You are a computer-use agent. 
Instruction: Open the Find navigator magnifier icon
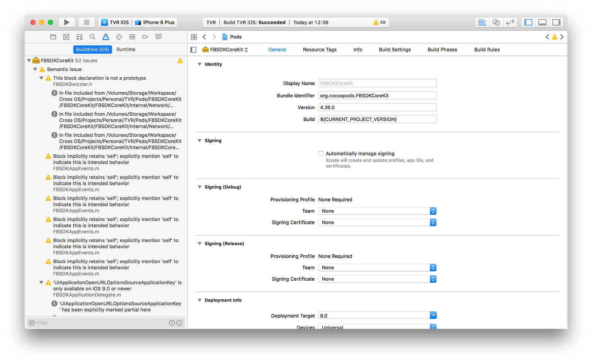pyautogui.click(x=92, y=37)
